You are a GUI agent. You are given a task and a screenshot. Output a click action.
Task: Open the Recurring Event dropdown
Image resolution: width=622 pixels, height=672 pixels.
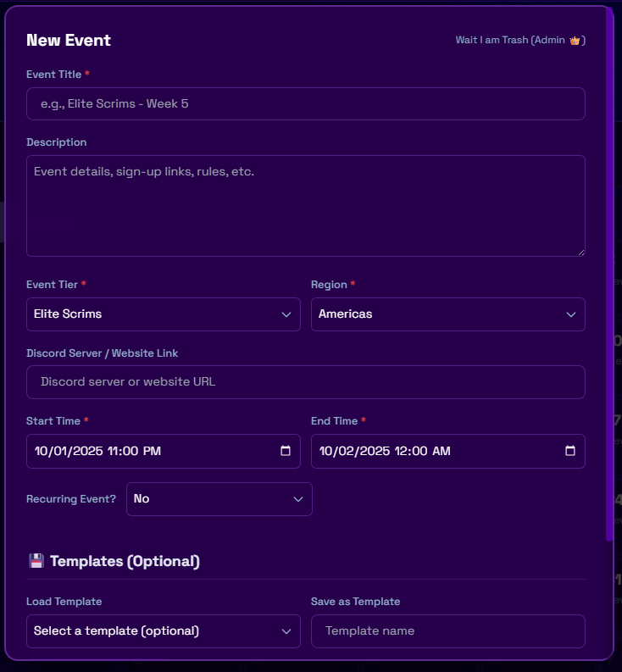219,499
